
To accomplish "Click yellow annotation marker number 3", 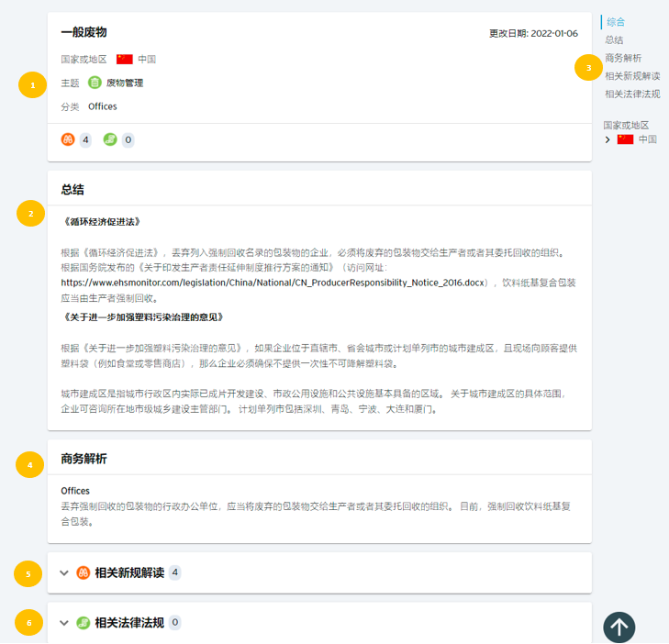I will 588,67.
